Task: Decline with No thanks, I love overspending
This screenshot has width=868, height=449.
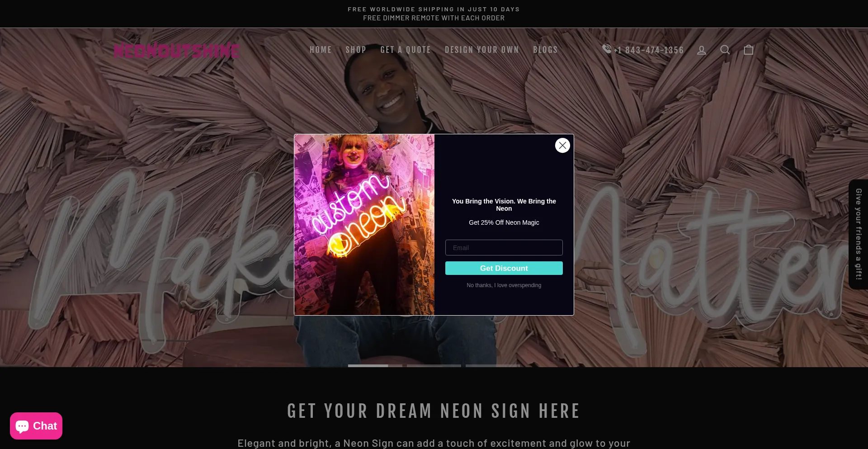Action: [504, 285]
